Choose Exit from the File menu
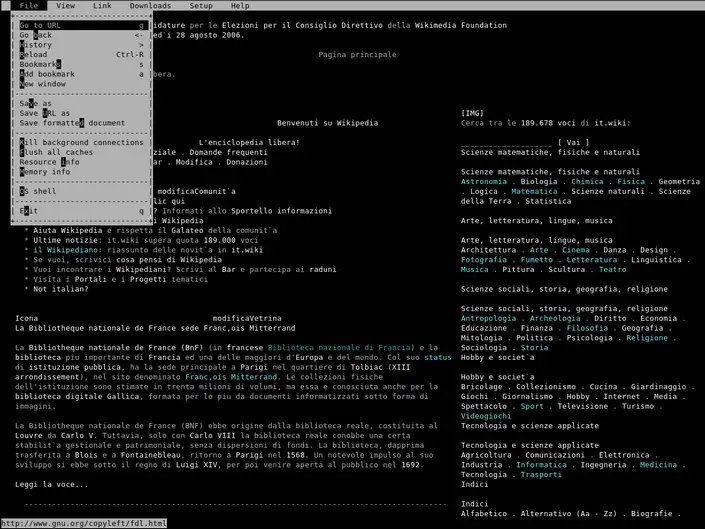The height and width of the screenshot is (529, 705). (x=82, y=211)
